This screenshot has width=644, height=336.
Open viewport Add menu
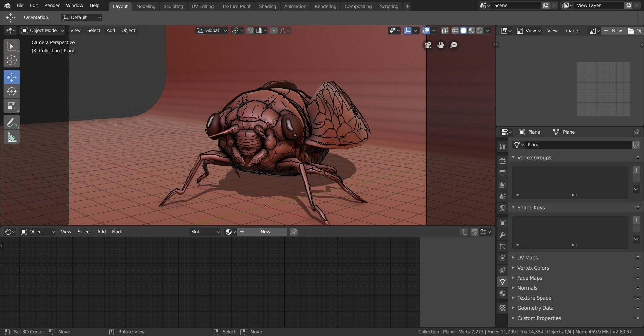[111, 30]
